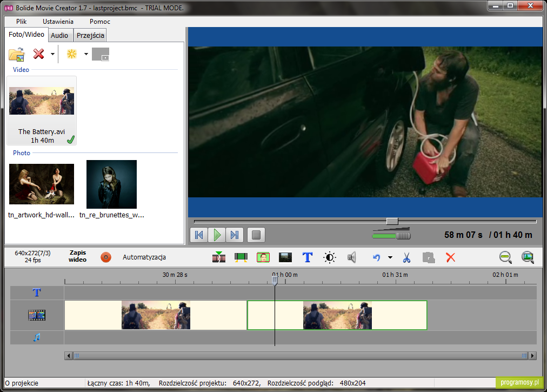This screenshot has width=547, height=392.
Task: Play the video preview
Action: [x=217, y=235]
